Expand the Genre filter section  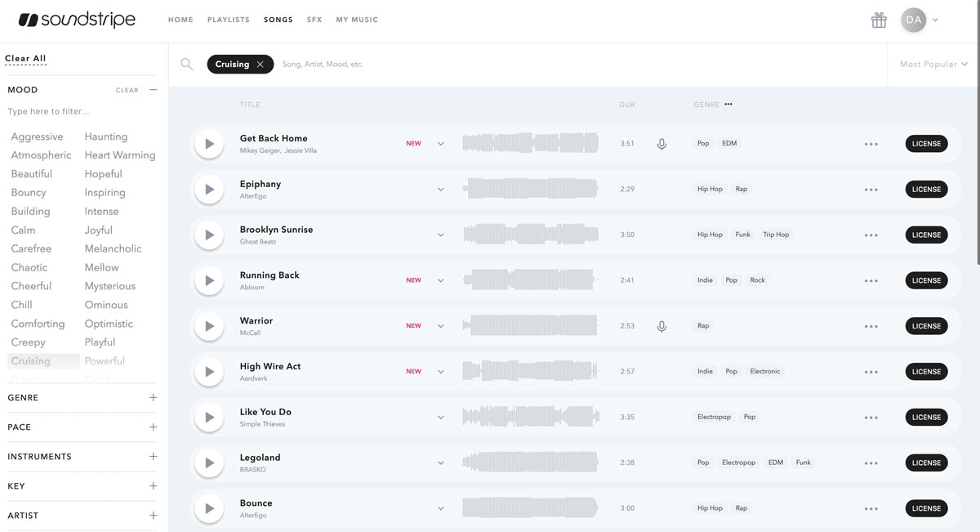pyautogui.click(x=153, y=398)
